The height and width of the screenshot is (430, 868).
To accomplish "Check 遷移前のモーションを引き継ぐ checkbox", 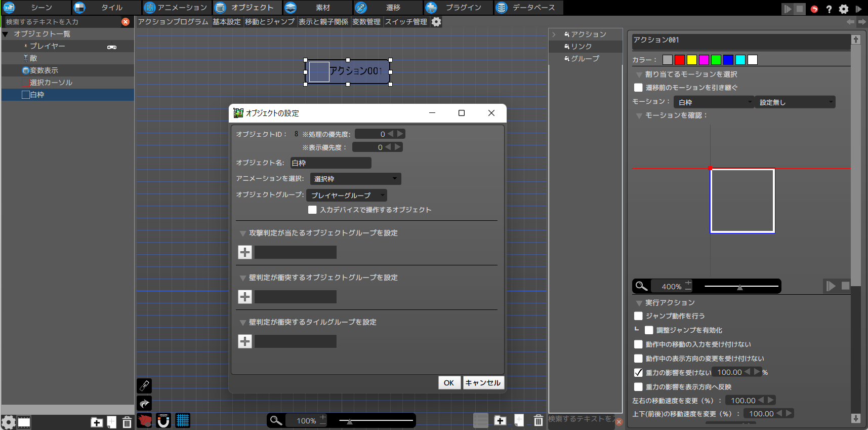I will [x=638, y=88].
